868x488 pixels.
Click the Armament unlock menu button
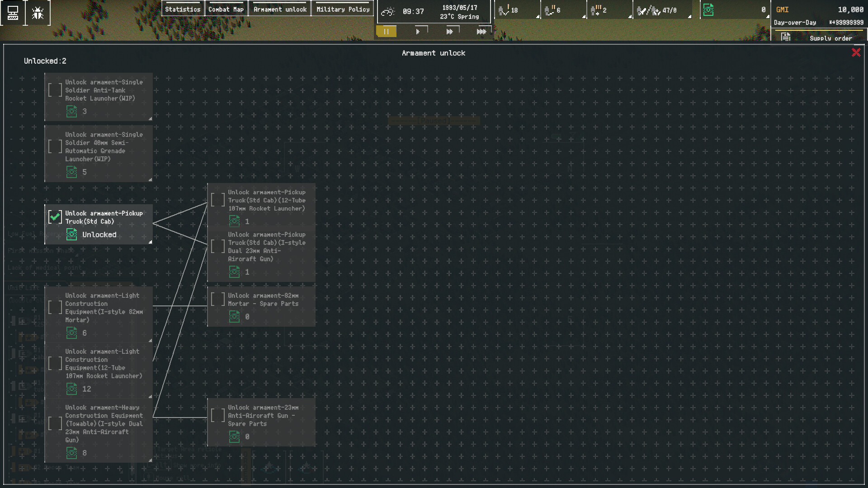click(279, 9)
